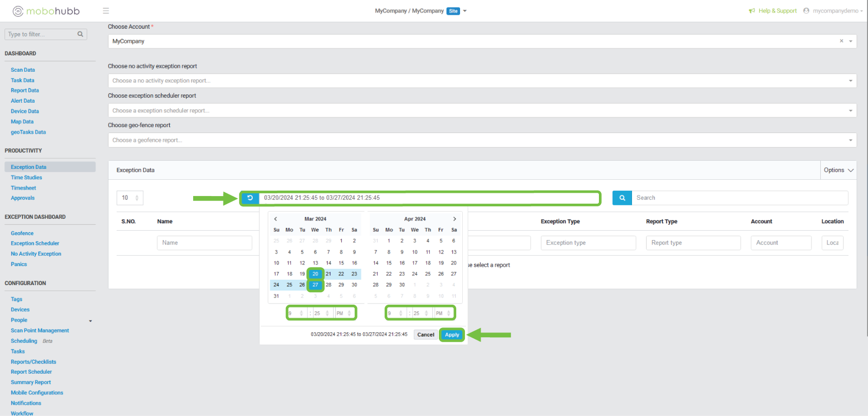Open the geofence report dropdown
This screenshot has width=868, height=416.
coord(850,140)
